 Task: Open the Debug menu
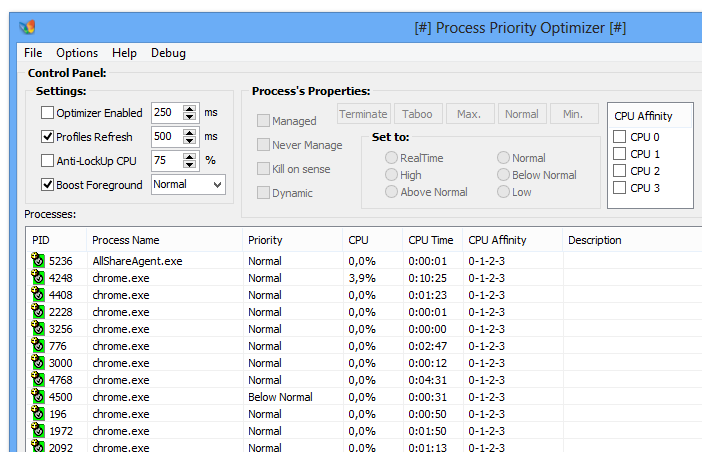tap(168, 53)
